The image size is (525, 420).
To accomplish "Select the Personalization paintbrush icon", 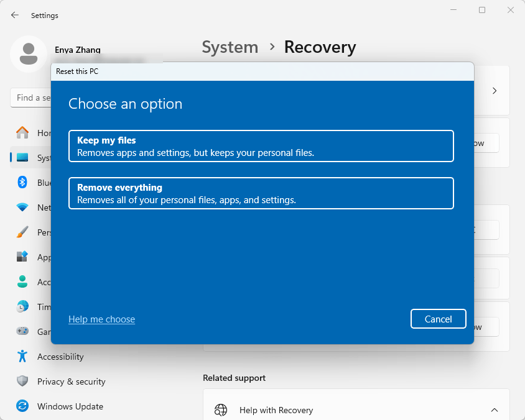I will (22, 232).
